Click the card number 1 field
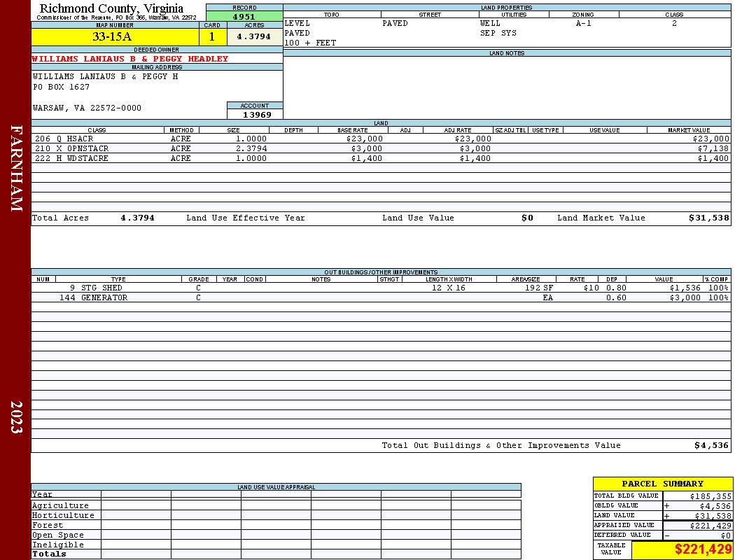This screenshot has width=735, height=560. 212,36
